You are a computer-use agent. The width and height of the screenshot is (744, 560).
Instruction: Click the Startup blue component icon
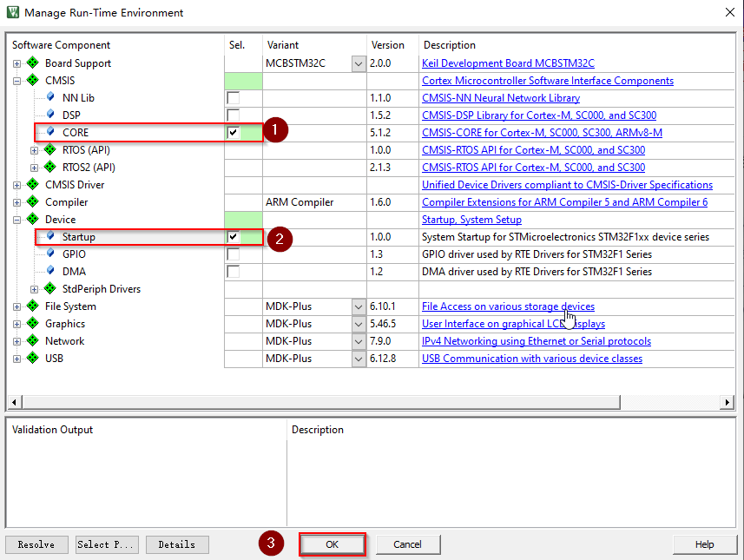click(x=50, y=236)
